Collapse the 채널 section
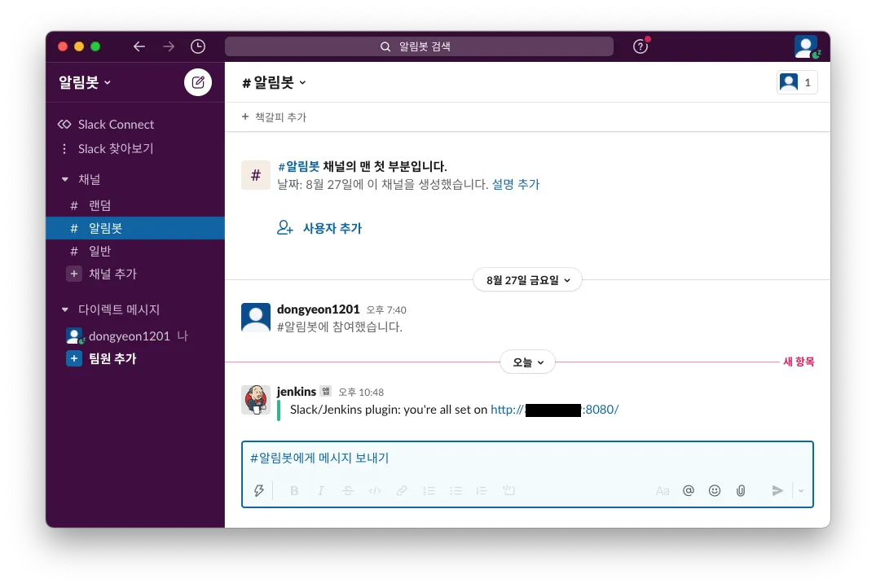This screenshot has height=588, width=876. pos(65,179)
